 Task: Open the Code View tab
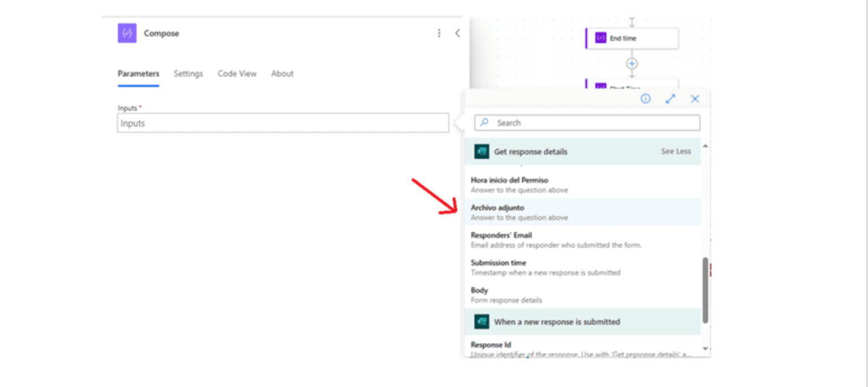click(x=237, y=73)
